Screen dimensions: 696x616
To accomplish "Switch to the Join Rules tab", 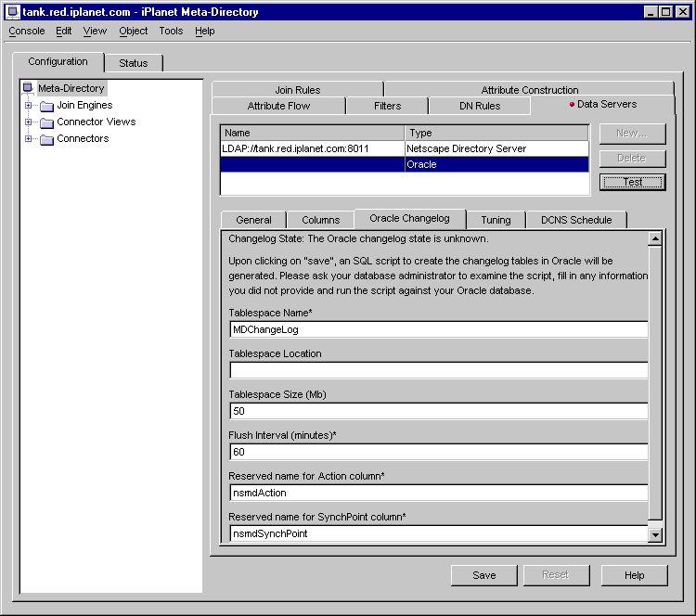I will tap(297, 90).
